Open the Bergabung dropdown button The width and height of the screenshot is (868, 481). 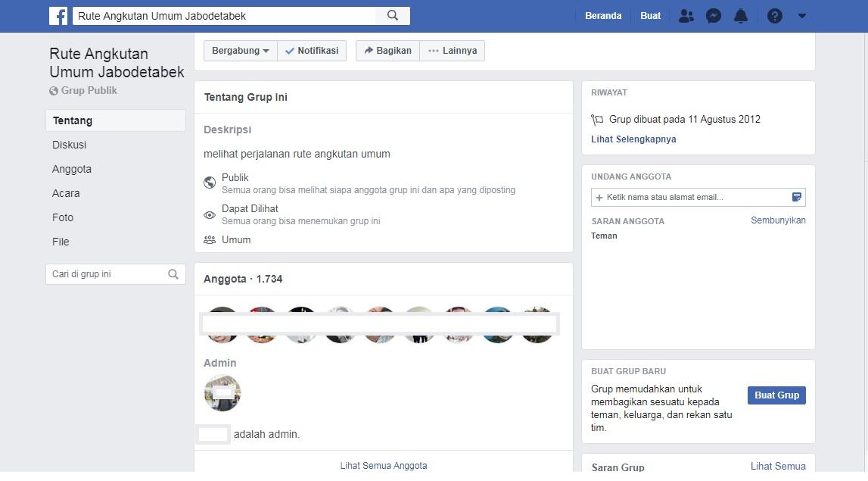pyautogui.click(x=240, y=51)
